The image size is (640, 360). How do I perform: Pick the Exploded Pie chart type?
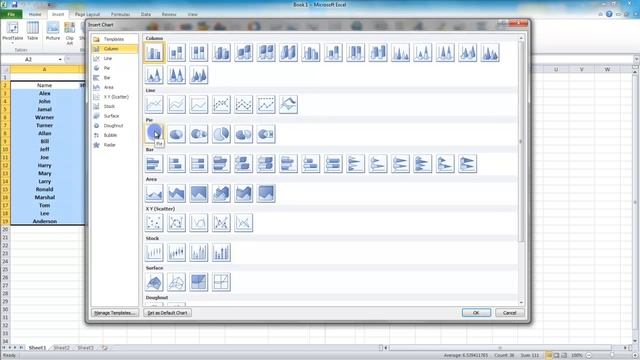coord(221,134)
